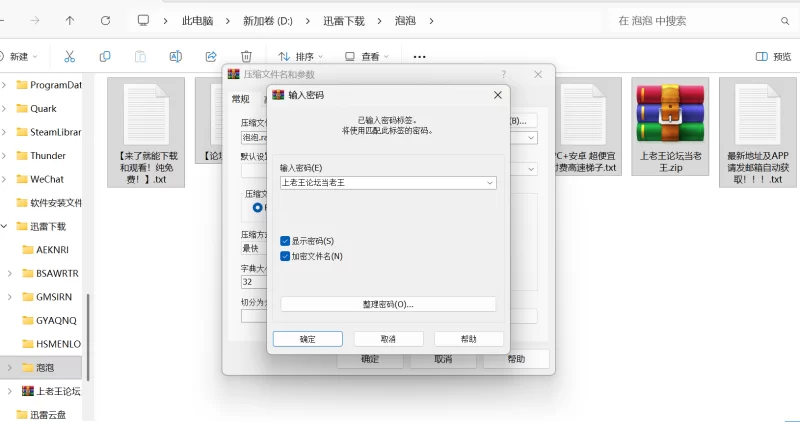Click 此电脑 in the address breadcrumb
The image size is (800, 422).
[203, 20]
